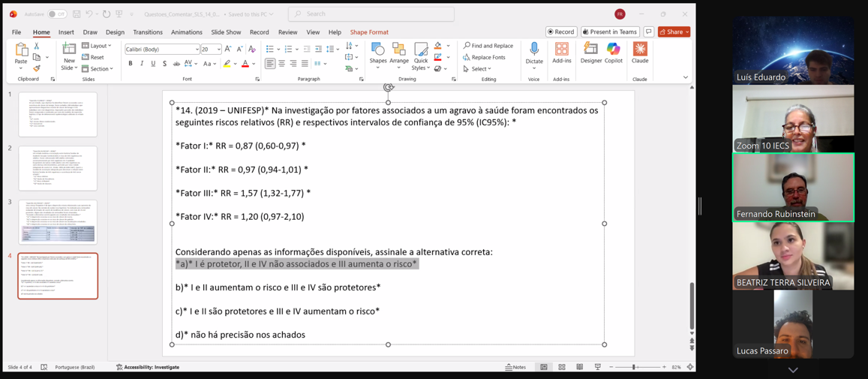Click the Copy icon in Clipboard

point(37,57)
